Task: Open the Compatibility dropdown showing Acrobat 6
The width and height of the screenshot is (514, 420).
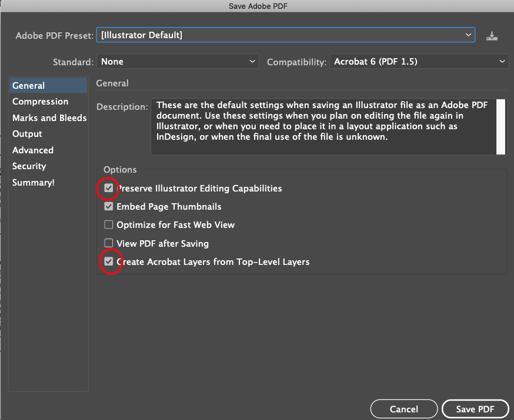Action: [x=419, y=62]
